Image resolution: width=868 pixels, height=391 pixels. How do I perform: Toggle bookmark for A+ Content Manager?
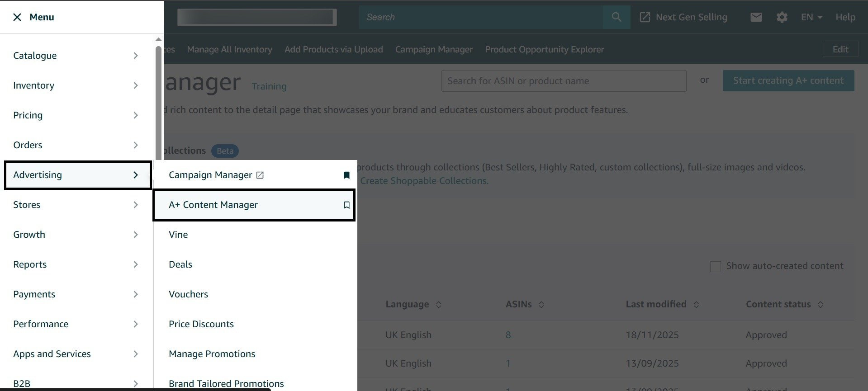click(x=346, y=205)
